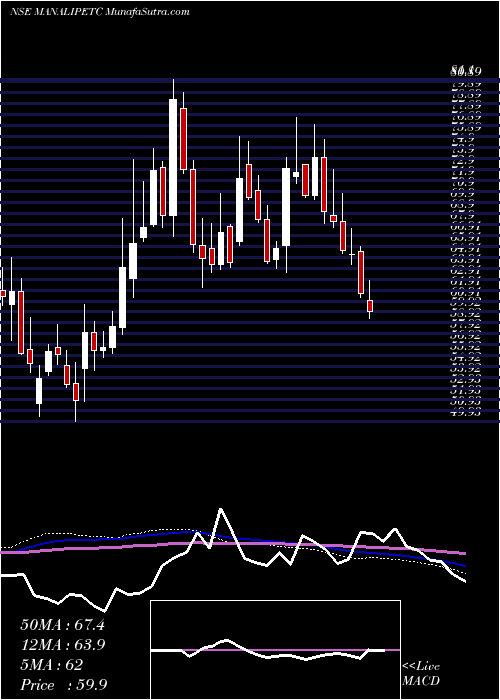
Task: Click the NSE MANALIPETC MunafaSutra.com chart title
Action: click(x=99, y=12)
